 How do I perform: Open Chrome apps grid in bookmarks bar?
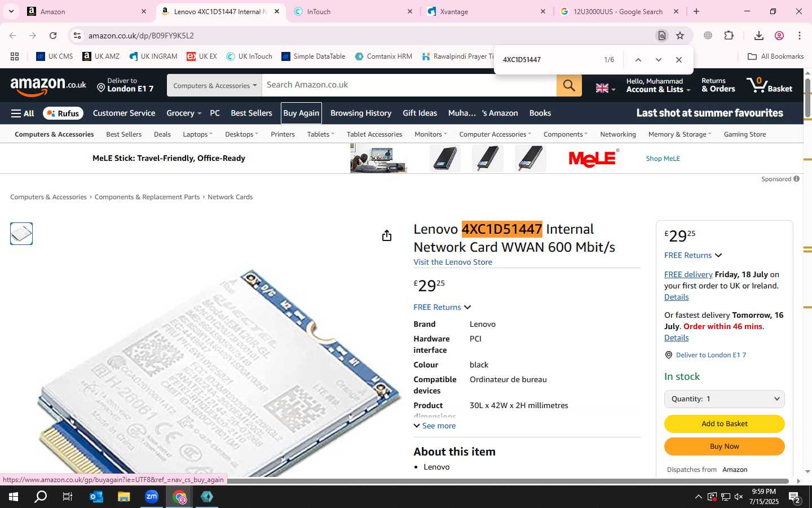click(x=15, y=56)
